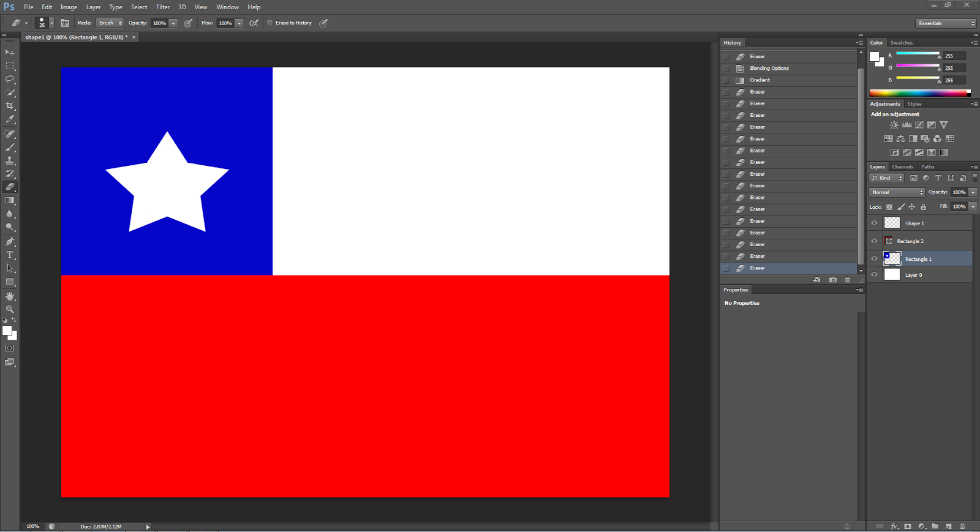980x532 pixels.
Task: Open Opacity dropdown in options bar
Action: [173, 23]
